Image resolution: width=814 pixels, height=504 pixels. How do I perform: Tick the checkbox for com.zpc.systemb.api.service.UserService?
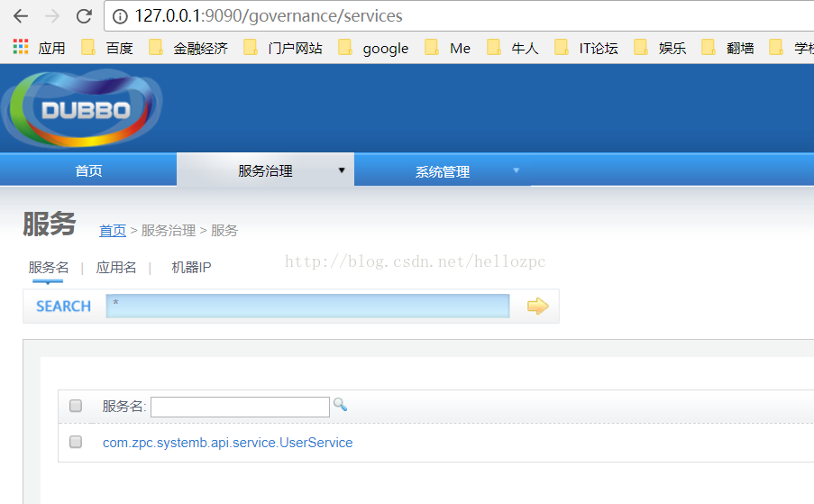coord(76,442)
